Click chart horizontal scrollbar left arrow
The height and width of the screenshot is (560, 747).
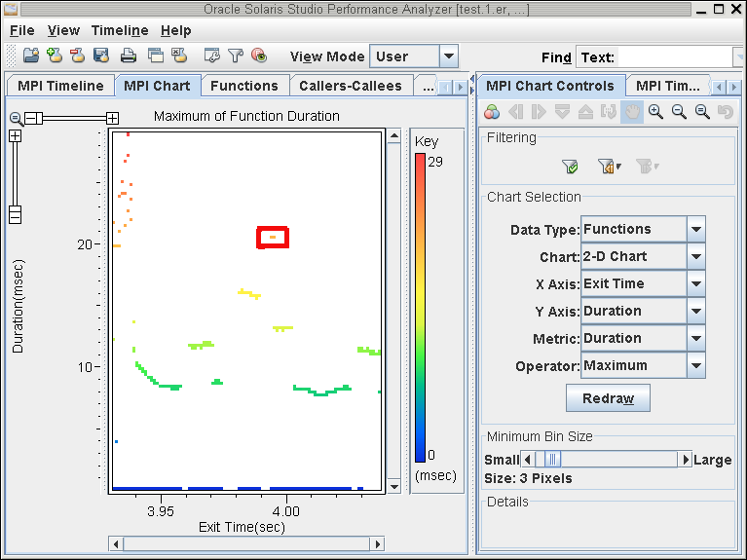coord(116,543)
